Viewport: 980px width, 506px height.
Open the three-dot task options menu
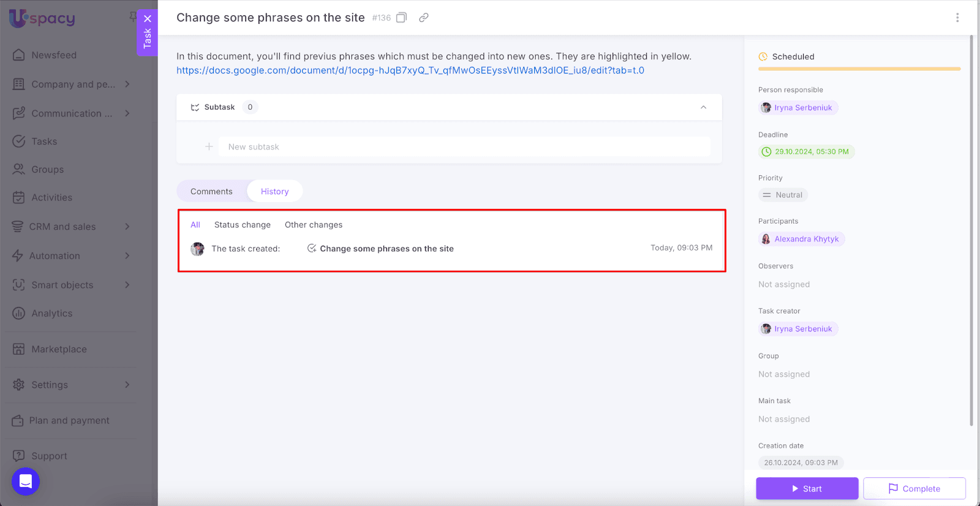pos(957,18)
